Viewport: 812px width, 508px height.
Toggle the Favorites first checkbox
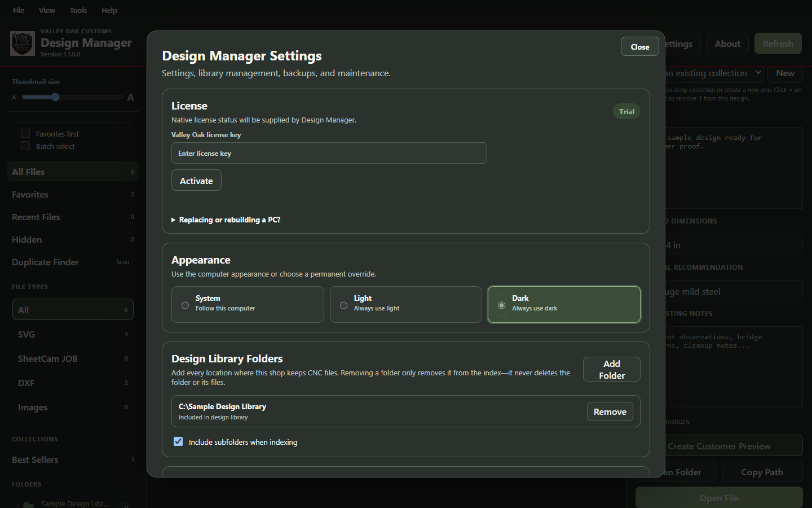click(25, 133)
